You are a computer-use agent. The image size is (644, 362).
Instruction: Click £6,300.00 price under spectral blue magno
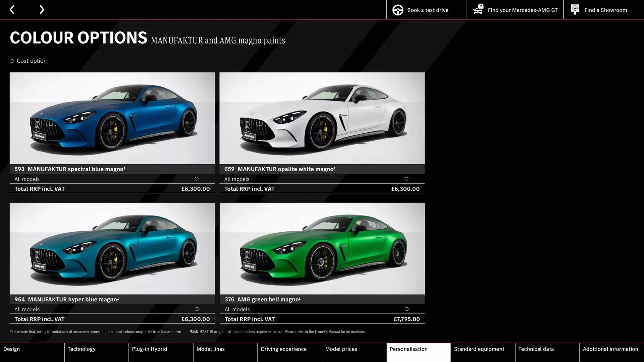coord(196,189)
